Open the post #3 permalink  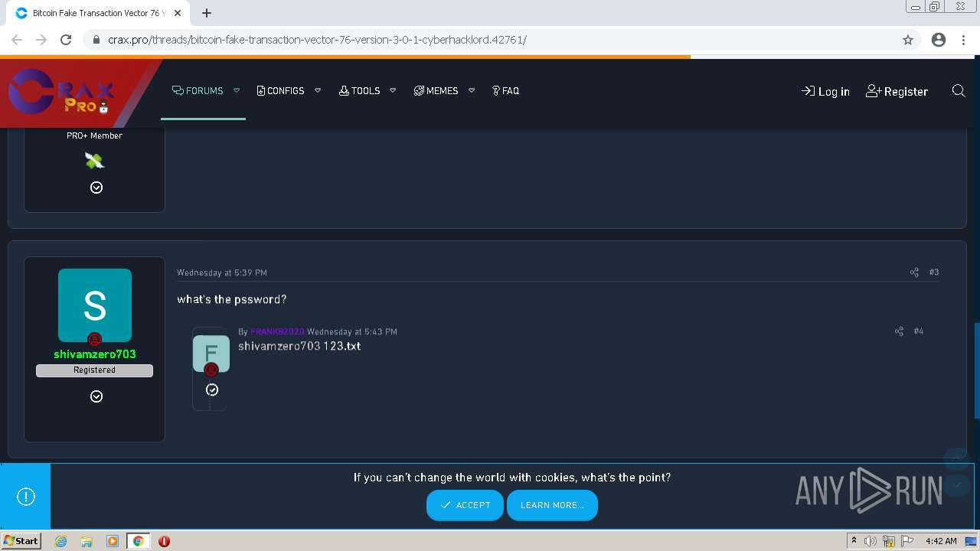[934, 272]
